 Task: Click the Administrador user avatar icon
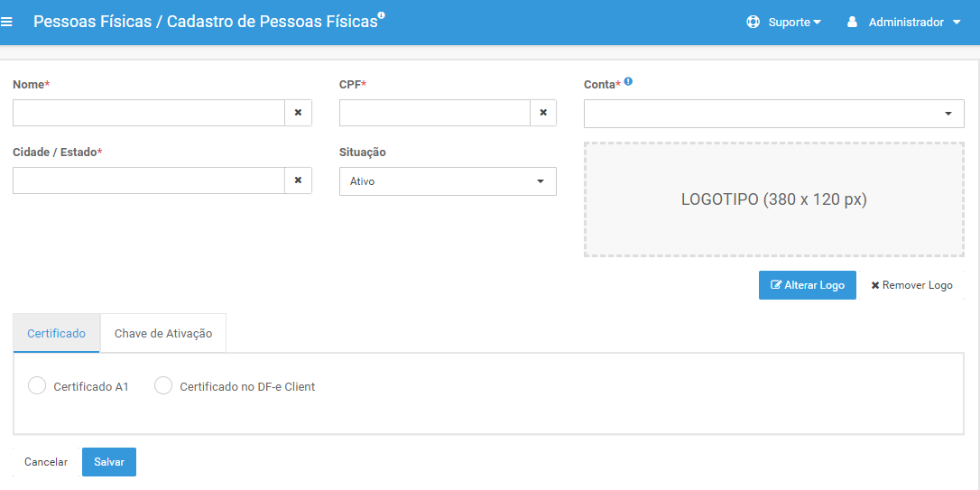pyautogui.click(x=852, y=22)
